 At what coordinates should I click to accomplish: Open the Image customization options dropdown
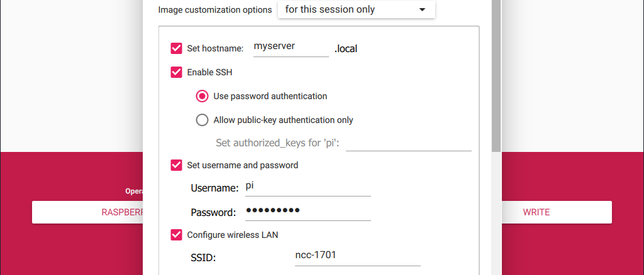[357, 9]
